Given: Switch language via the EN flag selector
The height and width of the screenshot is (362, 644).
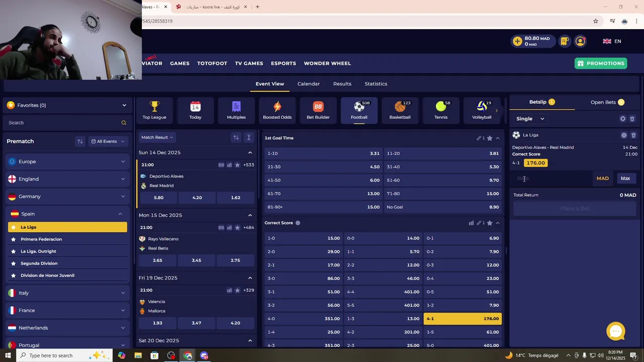Looking at the screenshot, I should tap(612, 41).
